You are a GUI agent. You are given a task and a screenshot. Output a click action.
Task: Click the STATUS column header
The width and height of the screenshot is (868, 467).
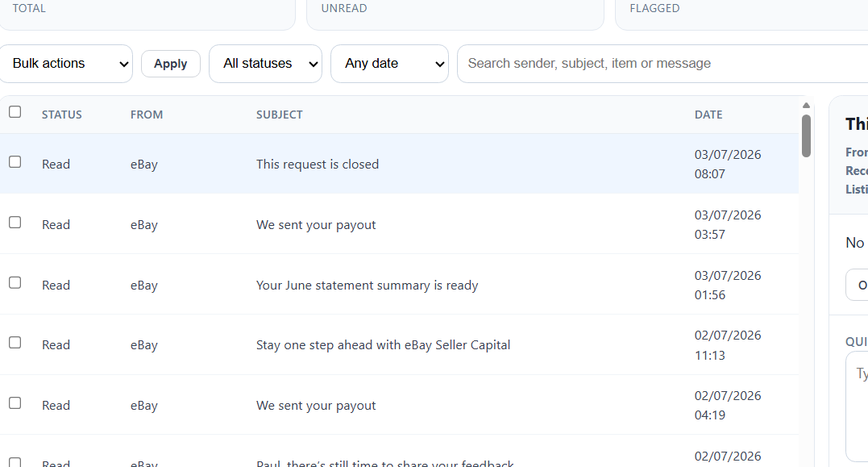tap(61, 115)
